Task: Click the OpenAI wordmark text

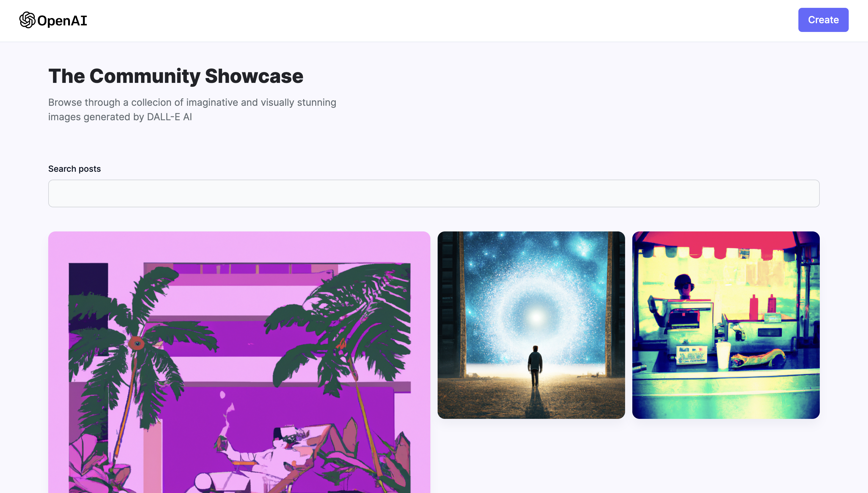Action: 62,21
